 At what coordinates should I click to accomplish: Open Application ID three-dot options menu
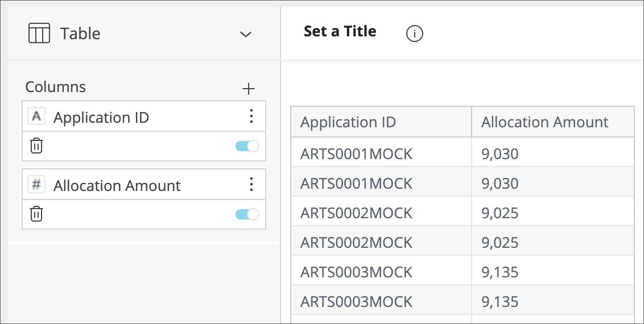point(251,117)
